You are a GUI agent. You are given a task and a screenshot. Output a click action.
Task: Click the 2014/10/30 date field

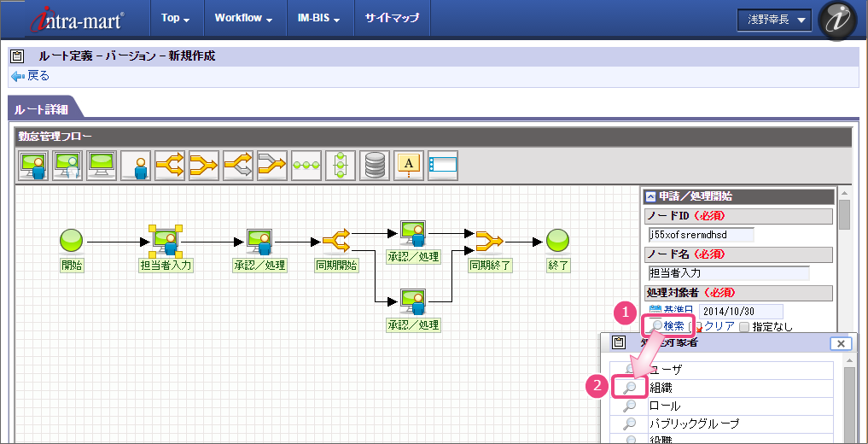tap(741, 311)
